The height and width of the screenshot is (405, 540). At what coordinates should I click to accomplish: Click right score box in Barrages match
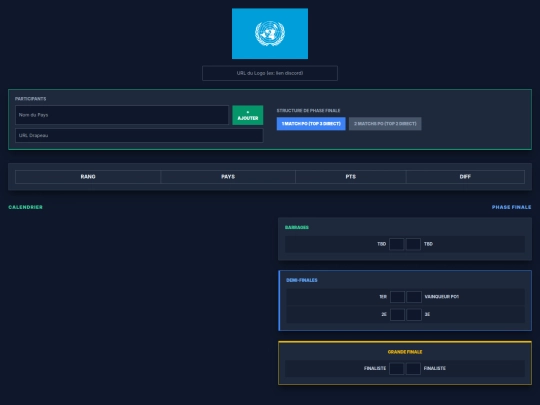[413, 244]
